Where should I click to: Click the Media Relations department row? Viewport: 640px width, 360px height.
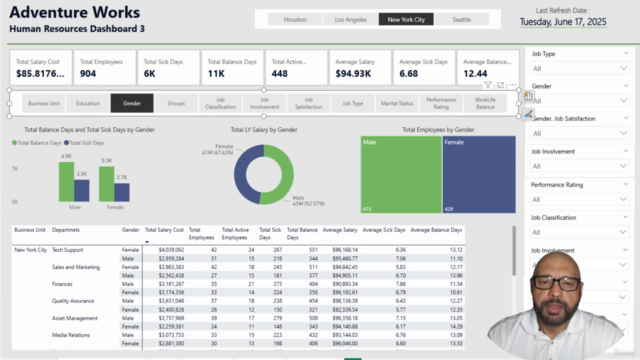point(71,335)
